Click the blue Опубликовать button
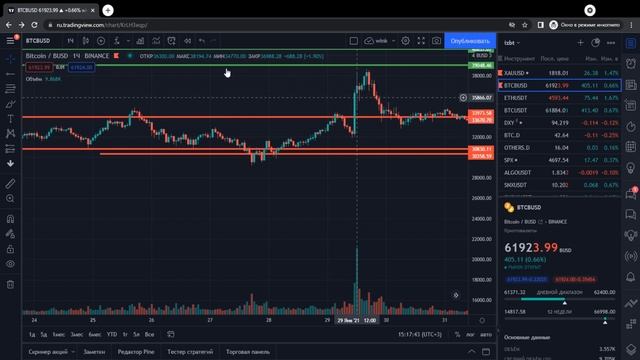 point(470,41)
